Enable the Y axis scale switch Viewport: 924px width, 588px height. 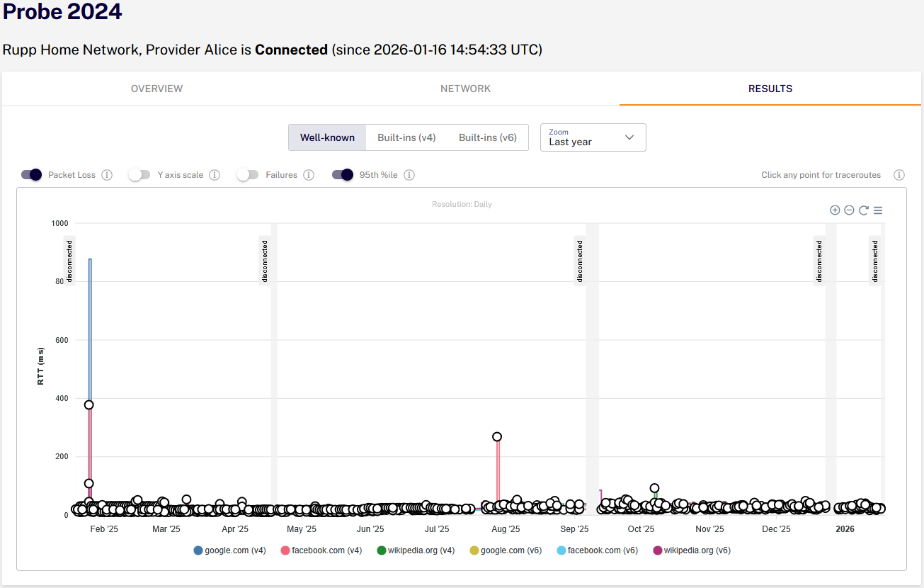pos(139,175)
